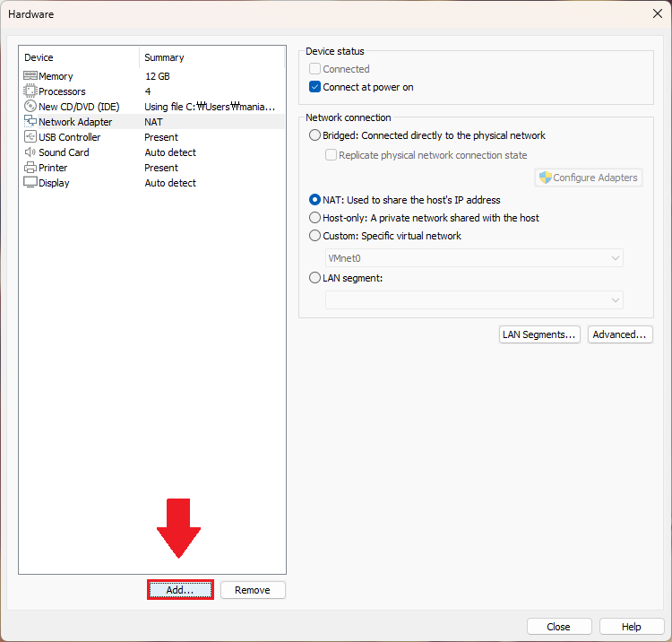The width and height of the screenshot is (672, 642).
Task: Select the 'Memory' device label
Action: pyautogui.click(x=56, y=76)
